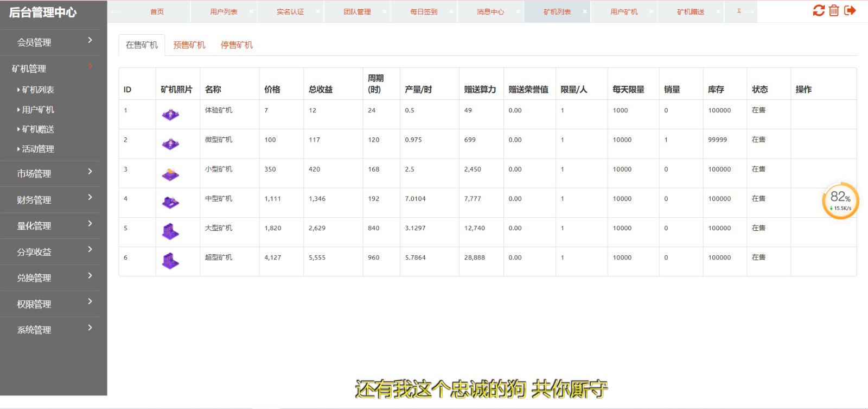Close the 消息中心 tab
Image resolution: width=868 pixels, height=409 pixels.
coord(518,11)
